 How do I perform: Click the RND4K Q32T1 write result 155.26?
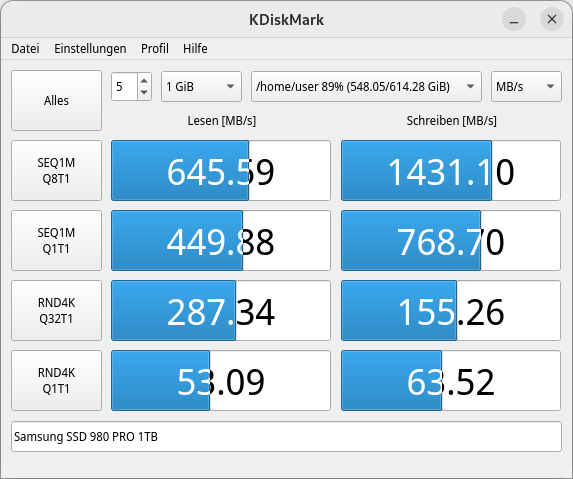(451, 311)
